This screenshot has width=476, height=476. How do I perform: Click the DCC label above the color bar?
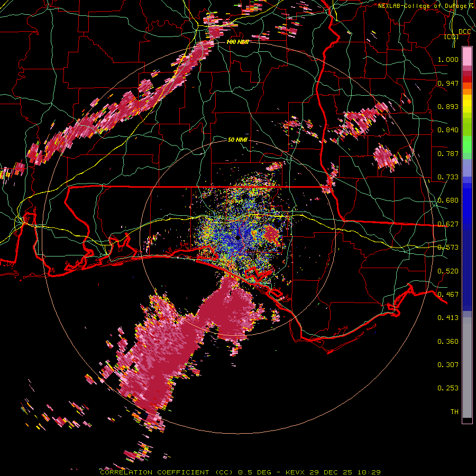pos(464,32)
